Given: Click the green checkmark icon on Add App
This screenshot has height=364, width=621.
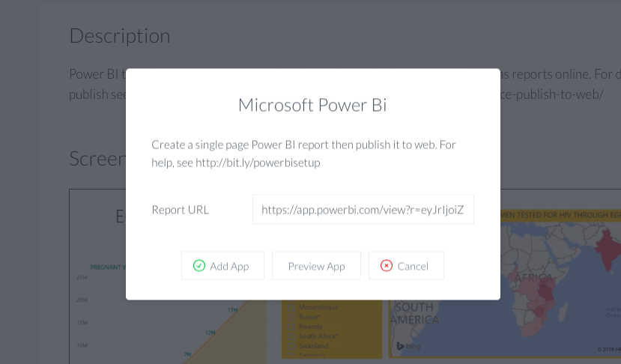Looking at the screenshot, I should click(199, 266).
